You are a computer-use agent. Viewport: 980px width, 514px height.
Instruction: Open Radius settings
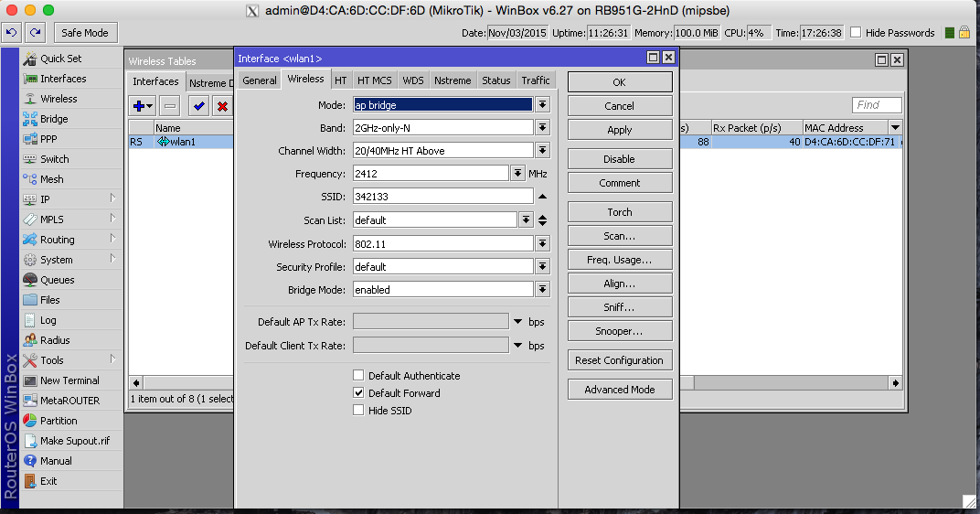tap(71, 340)
